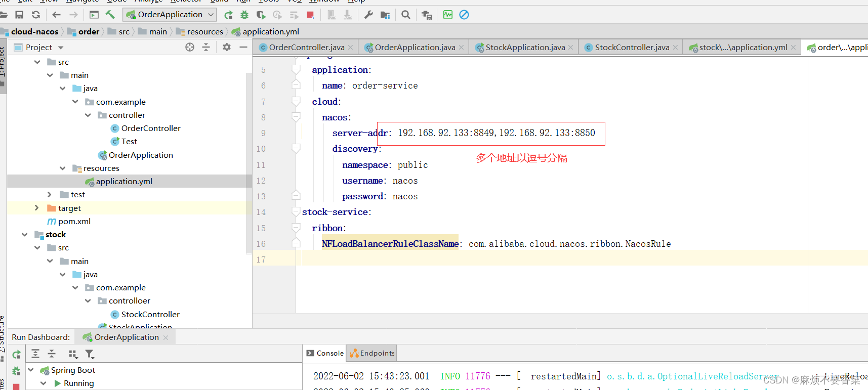Collapse the Running dashboard node
This screenshot has height=390, width=868.
43,383
